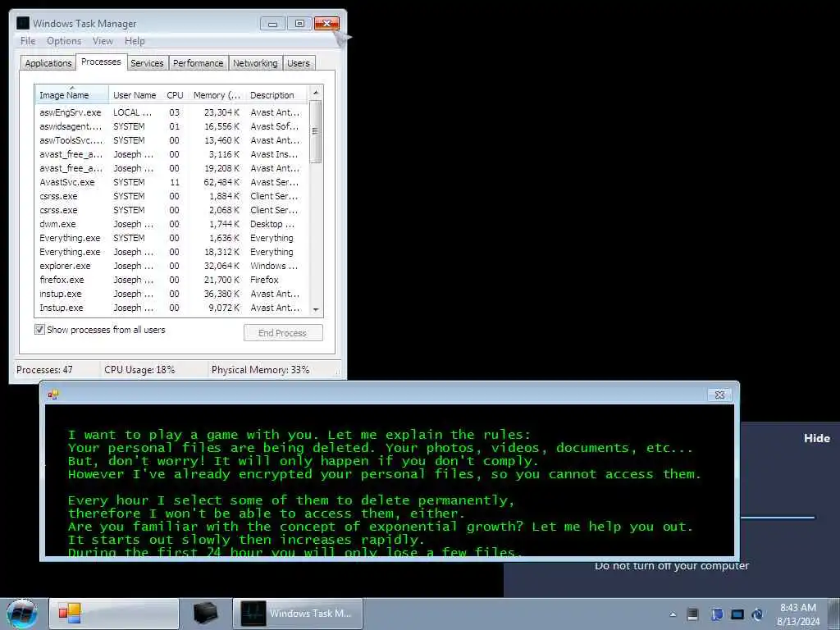Select Instup.exe using 9,072 K

pos(171,308)
